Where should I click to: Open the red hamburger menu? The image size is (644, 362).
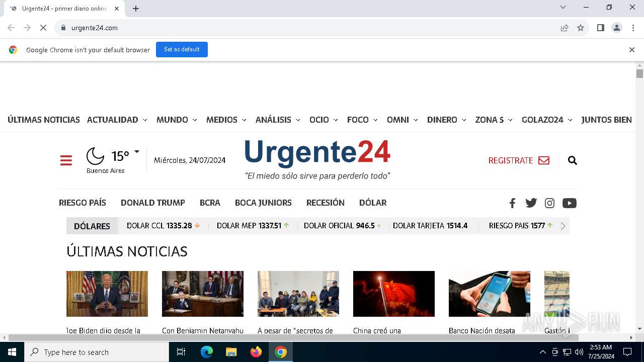[x=66, y=160]
